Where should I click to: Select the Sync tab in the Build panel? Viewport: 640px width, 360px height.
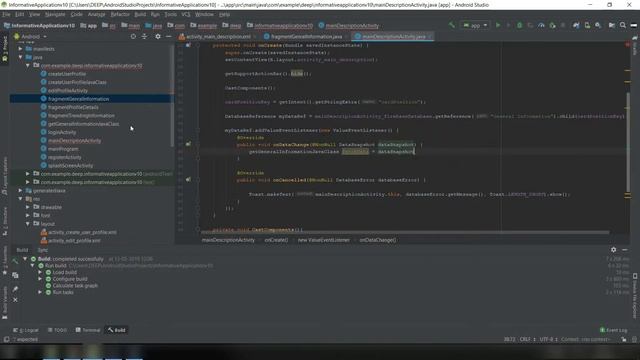(x=42, y=250)
